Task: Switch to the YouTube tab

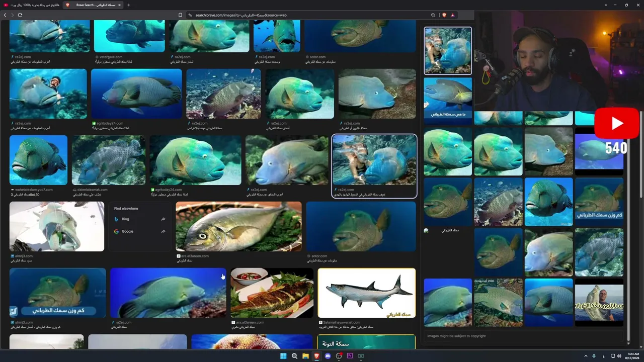Action: tap(31, 5)
